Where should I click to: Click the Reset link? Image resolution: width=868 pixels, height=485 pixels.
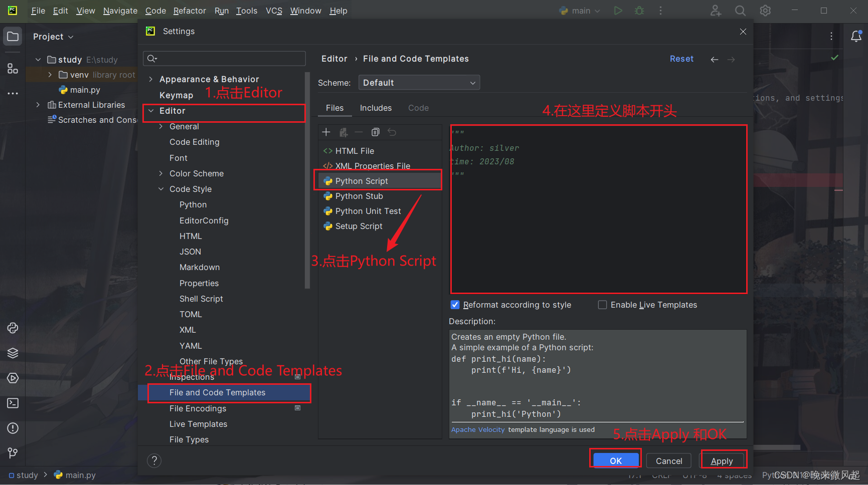681,59
